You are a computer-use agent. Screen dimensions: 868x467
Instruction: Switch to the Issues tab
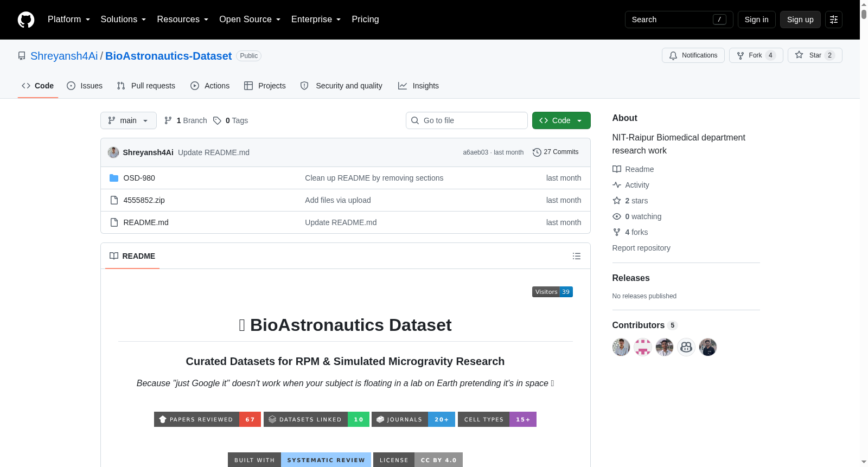point(85,86)
